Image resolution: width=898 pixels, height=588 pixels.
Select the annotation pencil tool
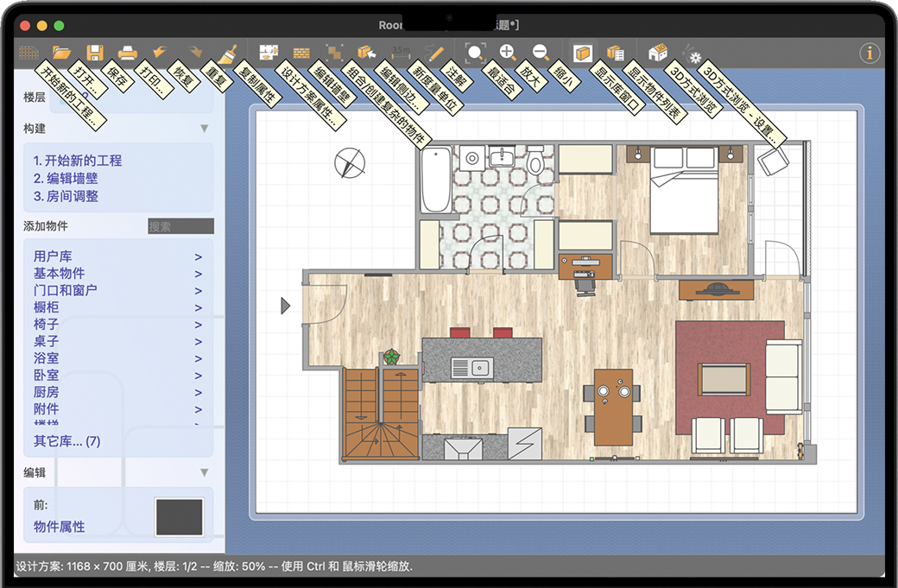[435, 53]
